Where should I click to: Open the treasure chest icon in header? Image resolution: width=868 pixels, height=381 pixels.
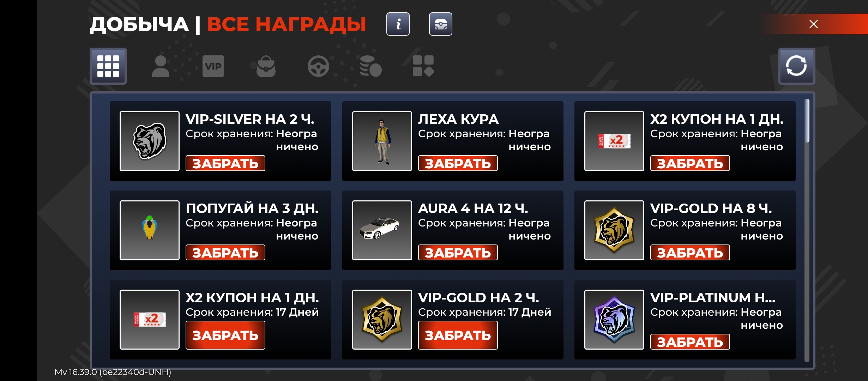tap(441, 24)
